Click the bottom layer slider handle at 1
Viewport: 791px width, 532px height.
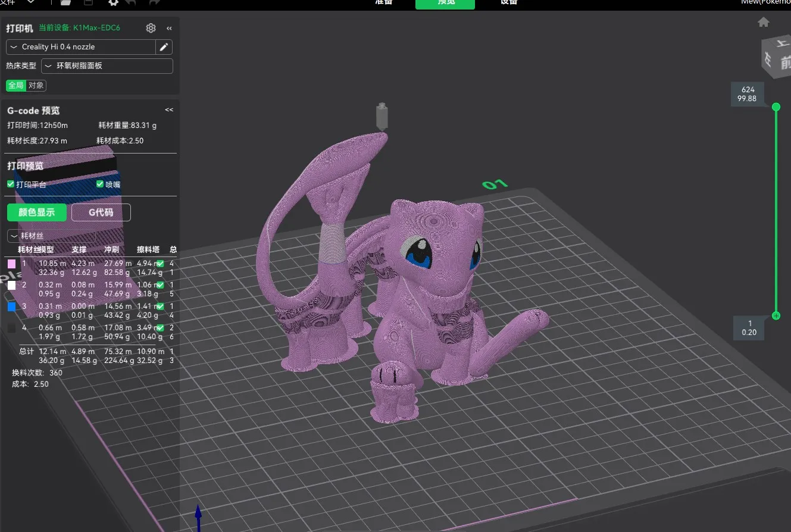[776, 316]
